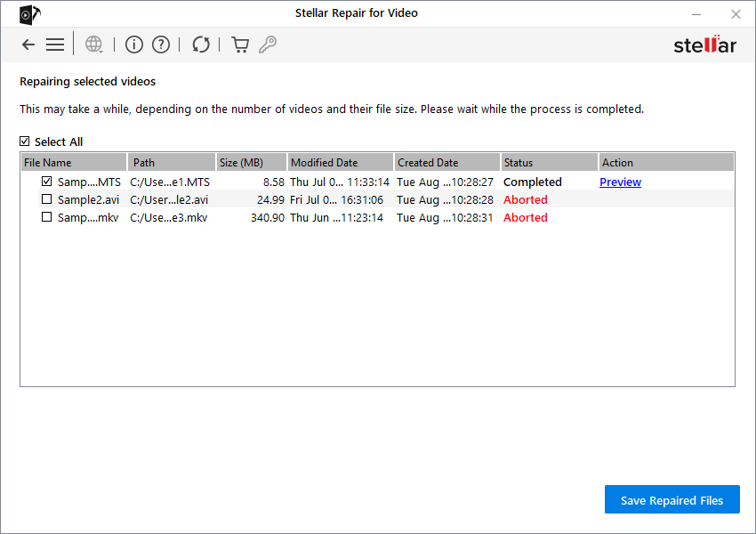756x534 pixels.
Task: Open the language globe dropdown
Action: pyautogui.click(x=94, y=44)
